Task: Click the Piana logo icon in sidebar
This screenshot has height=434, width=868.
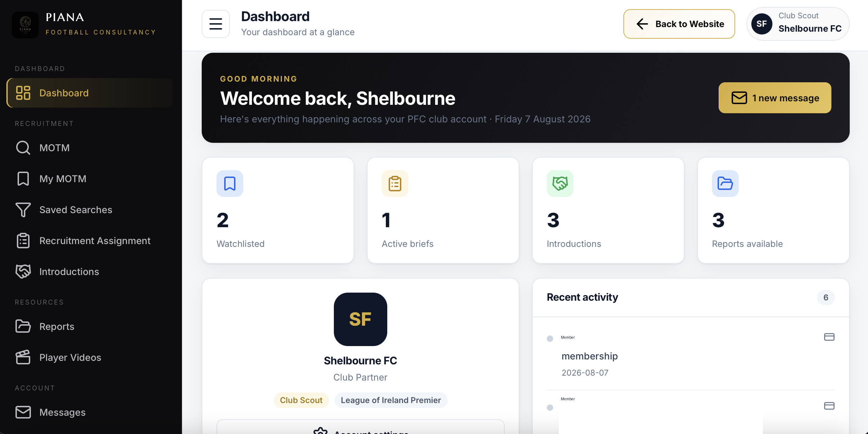Action: pyautogui.click(x=25, y=25)
